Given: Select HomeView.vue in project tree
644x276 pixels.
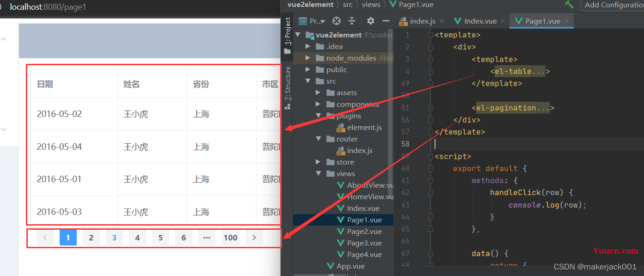Looking at the screenshot, I should [x=365, y=196].
